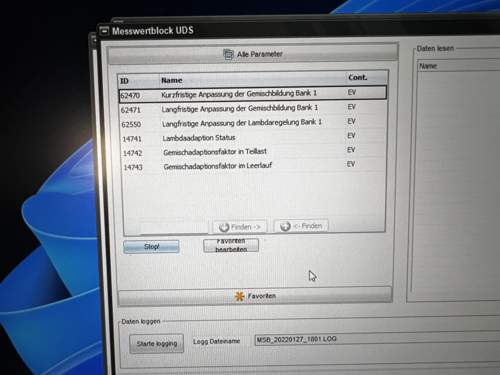Select Gemischadaptionsfaktor in Teillast row

point(253,152)
